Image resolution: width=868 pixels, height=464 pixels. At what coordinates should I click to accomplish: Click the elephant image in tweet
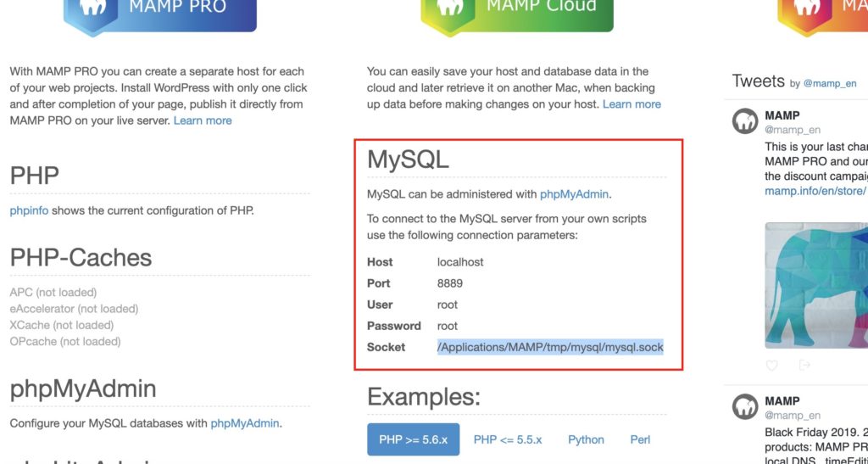(x=816, y=285)
